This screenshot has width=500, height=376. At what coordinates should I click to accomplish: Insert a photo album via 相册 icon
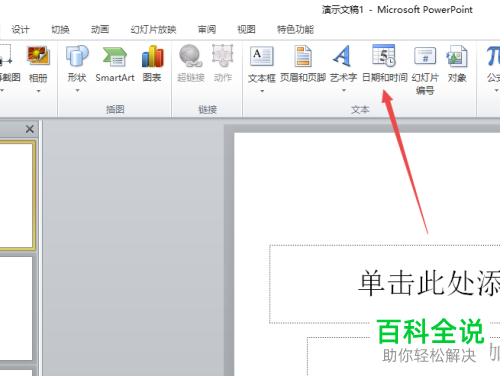[x=38, y=56]
